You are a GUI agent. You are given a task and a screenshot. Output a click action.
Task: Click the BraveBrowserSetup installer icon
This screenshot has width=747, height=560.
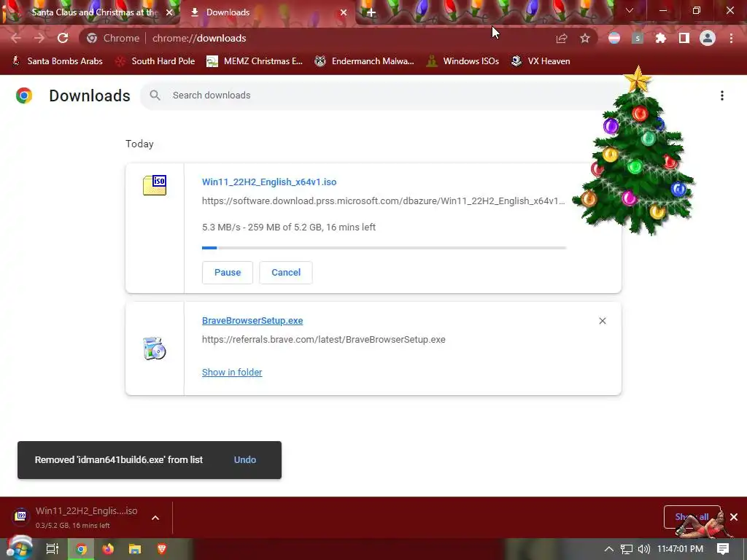coord(155,349)
